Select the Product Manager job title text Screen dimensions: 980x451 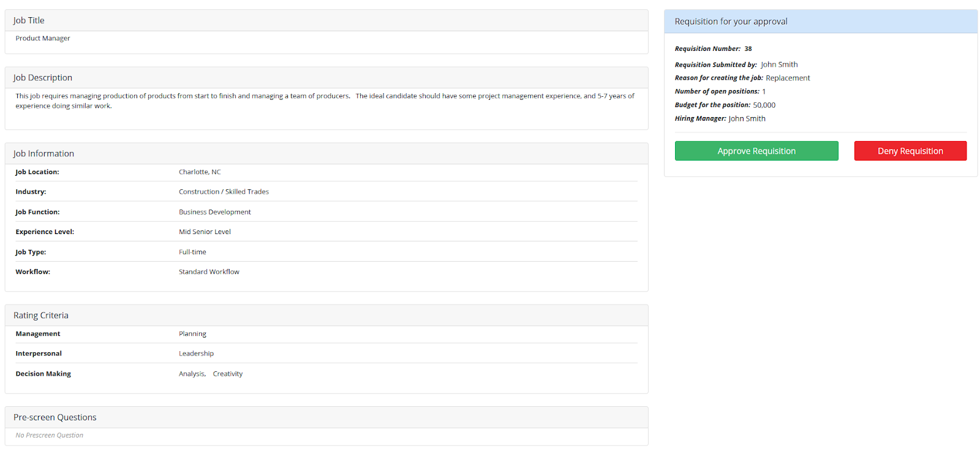pos(43,38)
